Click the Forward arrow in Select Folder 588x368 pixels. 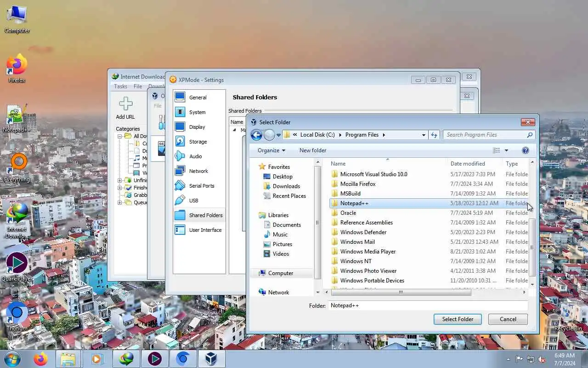[x=269, y=135]
